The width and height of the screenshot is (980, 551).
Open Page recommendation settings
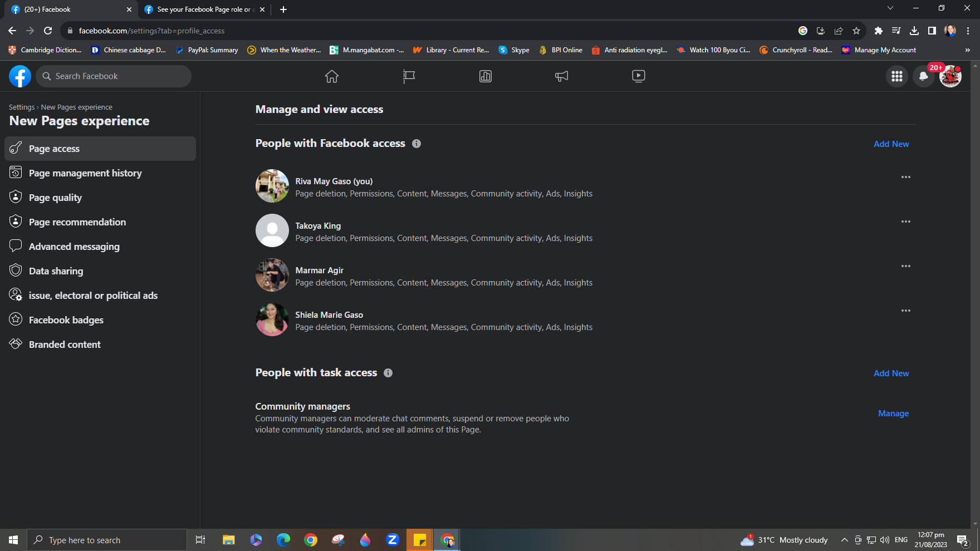pos(100,222)
